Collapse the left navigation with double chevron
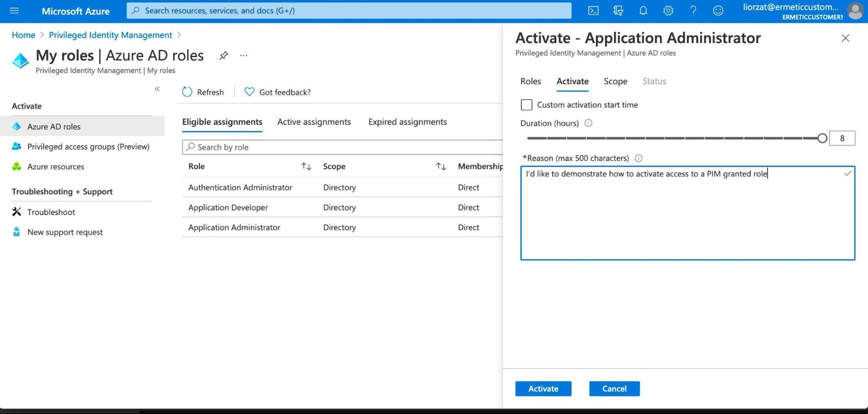The width and height of the screenshot is (868, 414). coord(157,89)
